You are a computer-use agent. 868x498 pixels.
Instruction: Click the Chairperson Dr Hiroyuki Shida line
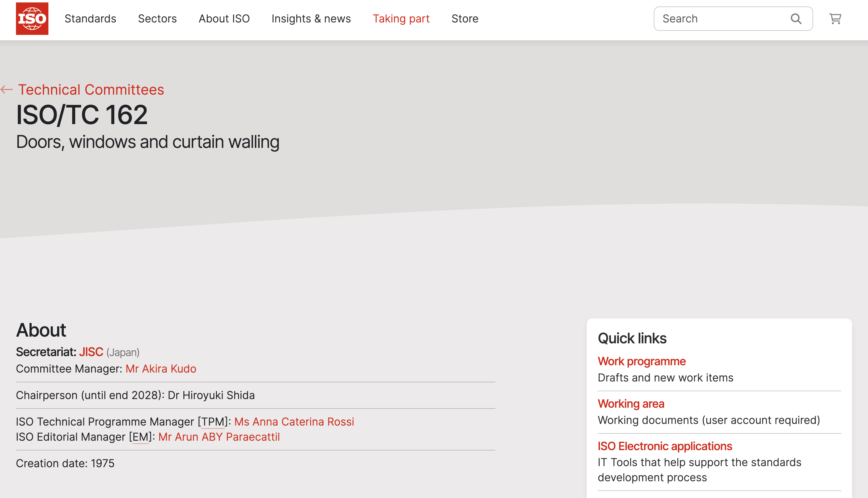pyautogui.click(x=135, y=395)
